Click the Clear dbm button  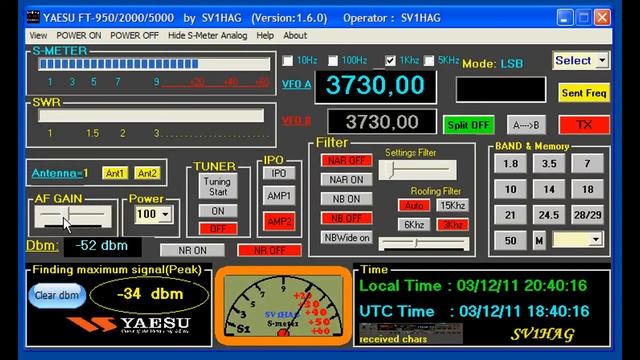(57, 295)
